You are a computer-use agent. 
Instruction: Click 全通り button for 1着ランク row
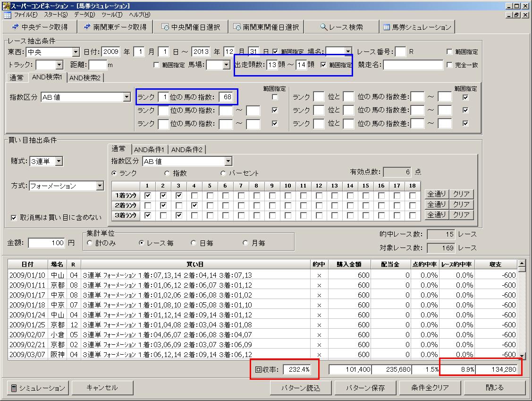[x=436, y=194]
